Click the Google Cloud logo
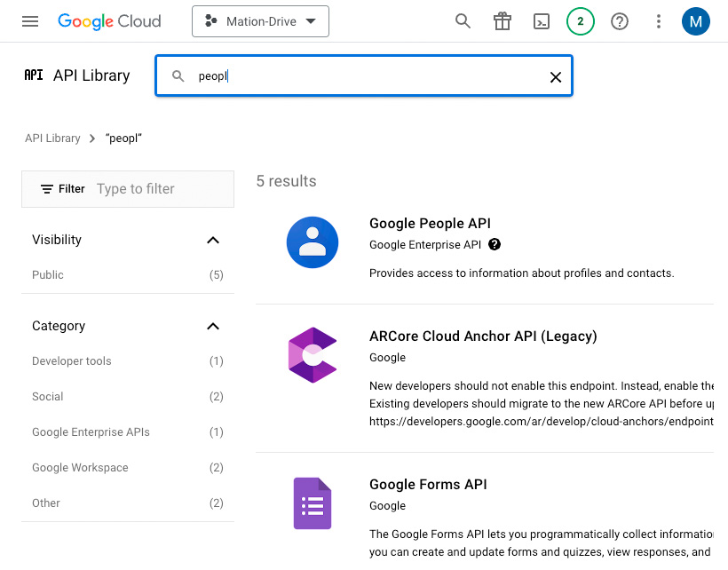 [109, 21]
